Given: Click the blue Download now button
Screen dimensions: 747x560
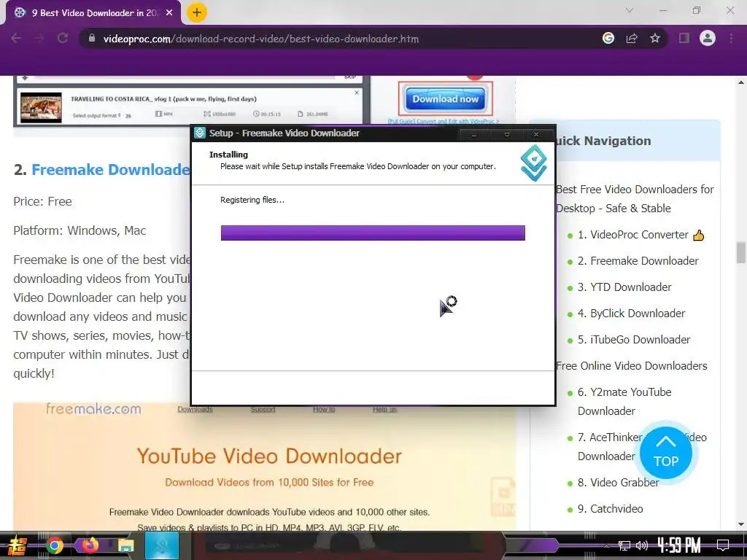Looking at the screenshot, I should point(446,99).
